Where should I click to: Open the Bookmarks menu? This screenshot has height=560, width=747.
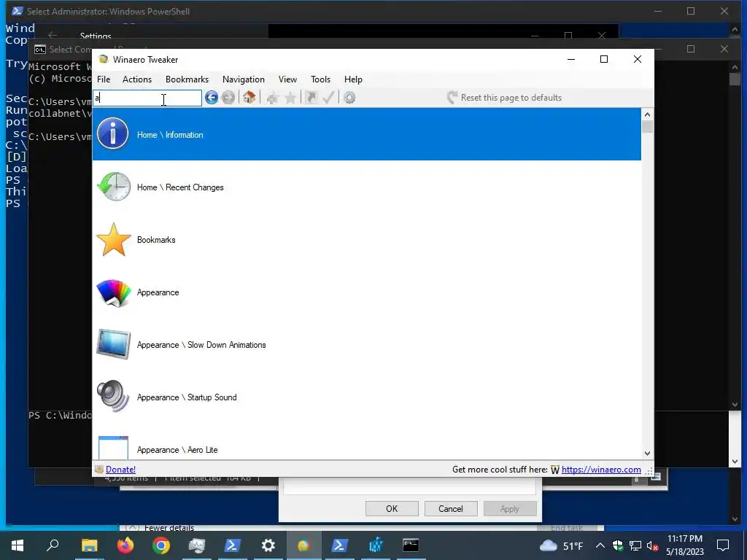(x=187, y=79)
